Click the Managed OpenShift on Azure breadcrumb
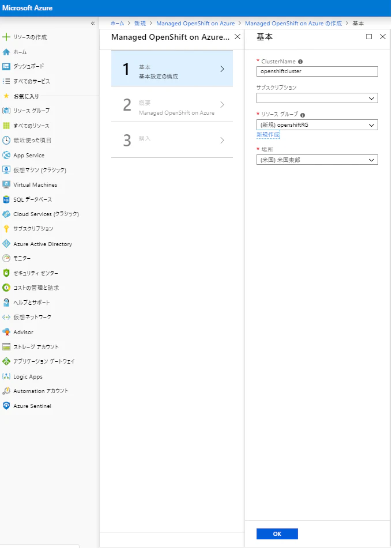Viewport: 392px width, 548px height. click(195, 23)
